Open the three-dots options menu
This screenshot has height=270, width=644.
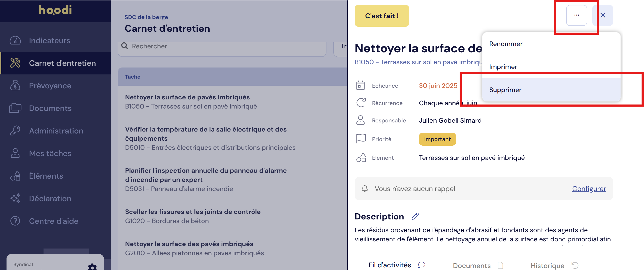[576, 15]
